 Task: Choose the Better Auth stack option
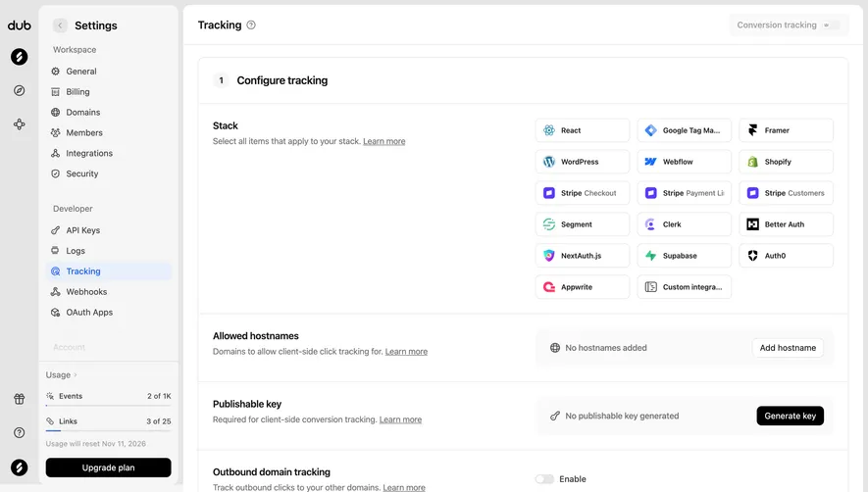786,224
